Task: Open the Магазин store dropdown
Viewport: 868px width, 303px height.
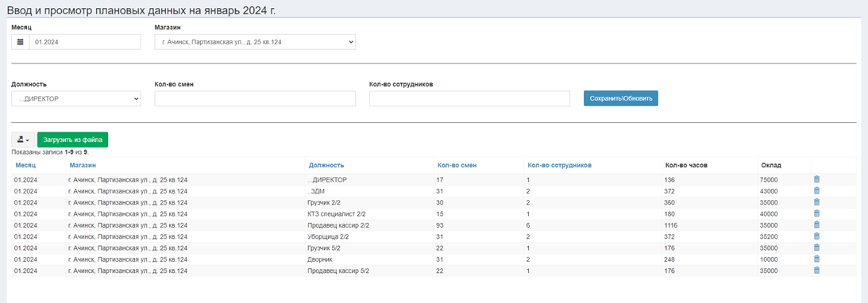Action: (x=255, y=42)
